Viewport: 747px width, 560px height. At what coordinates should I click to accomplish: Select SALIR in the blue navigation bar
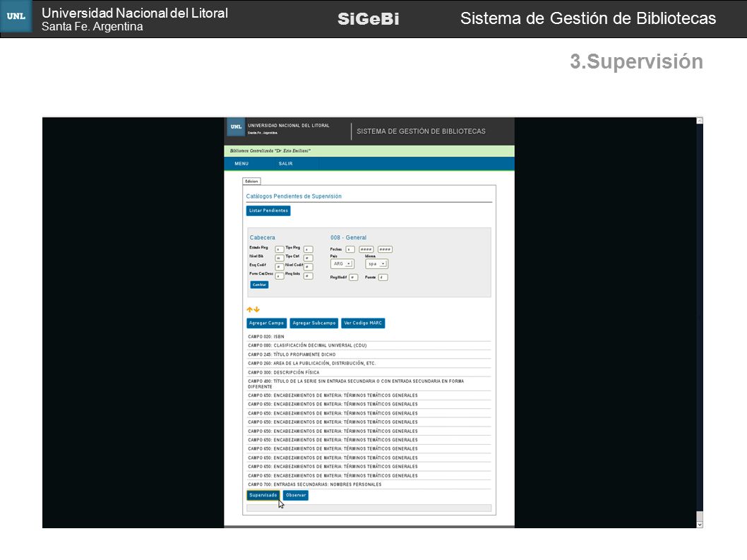(285, 163)
